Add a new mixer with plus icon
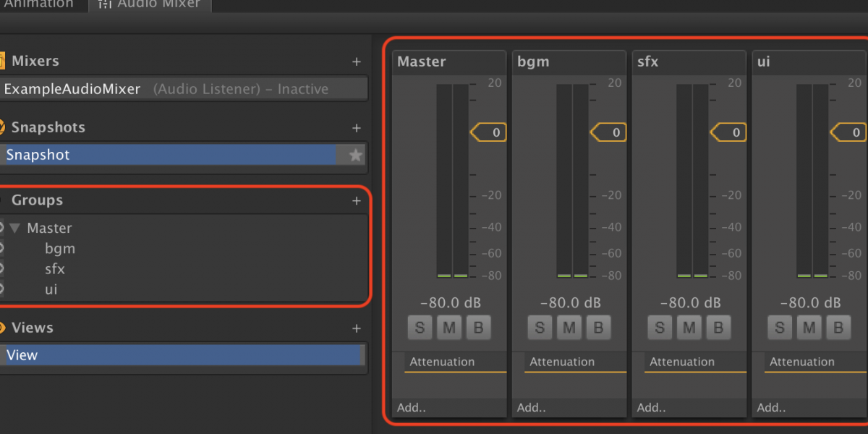 coord(356,62)
